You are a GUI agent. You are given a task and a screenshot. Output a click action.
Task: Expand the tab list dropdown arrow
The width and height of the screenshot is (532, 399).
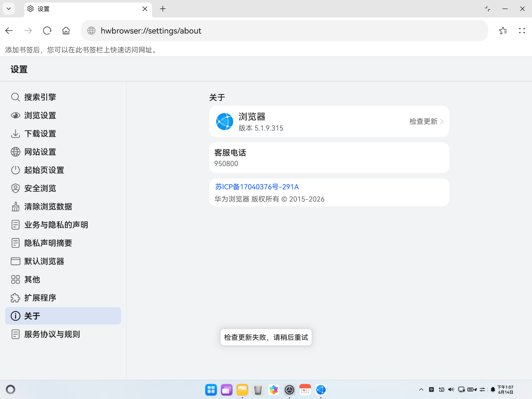9,9
